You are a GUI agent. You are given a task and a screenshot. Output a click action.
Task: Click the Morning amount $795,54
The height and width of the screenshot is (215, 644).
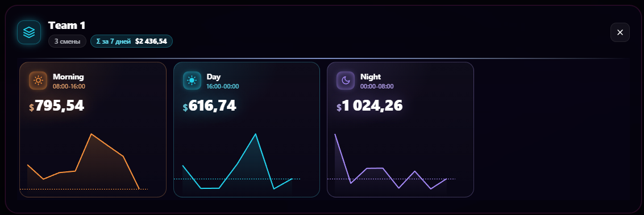57,106
